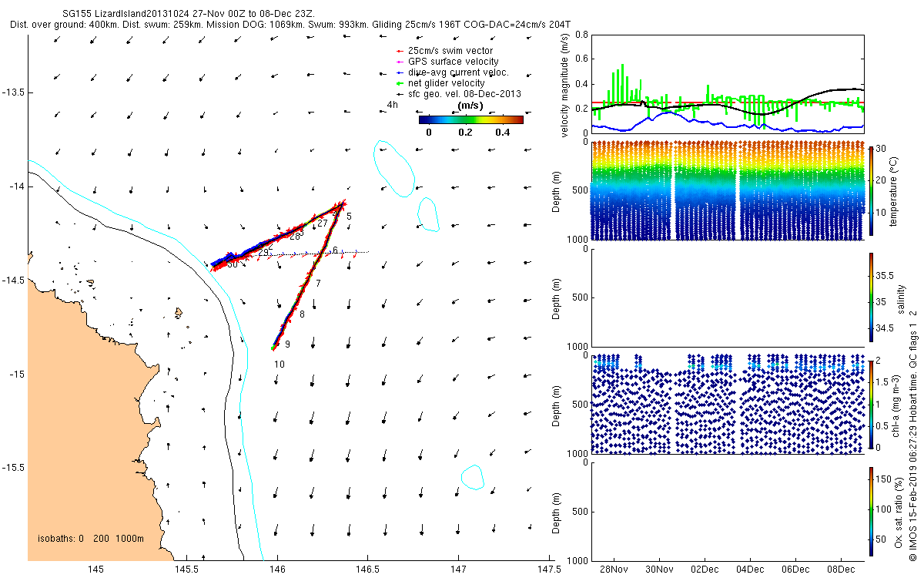This screenshot has width=924, height=578.
Task: Click the vertical IMOS copyright and QC flags text
Action: click(912, 434)
